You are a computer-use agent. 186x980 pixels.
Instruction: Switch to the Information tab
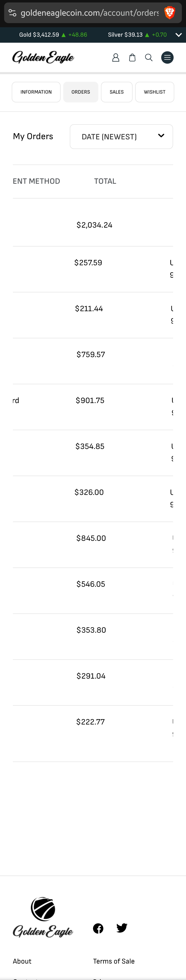(x=36, y=92)
